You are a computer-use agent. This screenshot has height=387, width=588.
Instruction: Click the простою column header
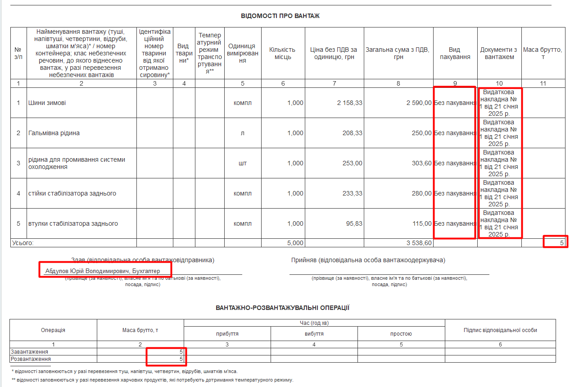401,334
